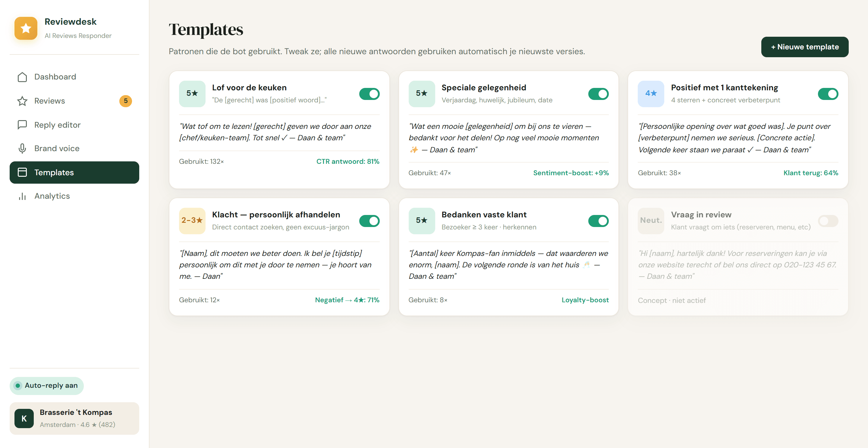Click the Reviews star icon in sidebar
The height and width of the screenshot is (448, 868).
pos(22,101)
